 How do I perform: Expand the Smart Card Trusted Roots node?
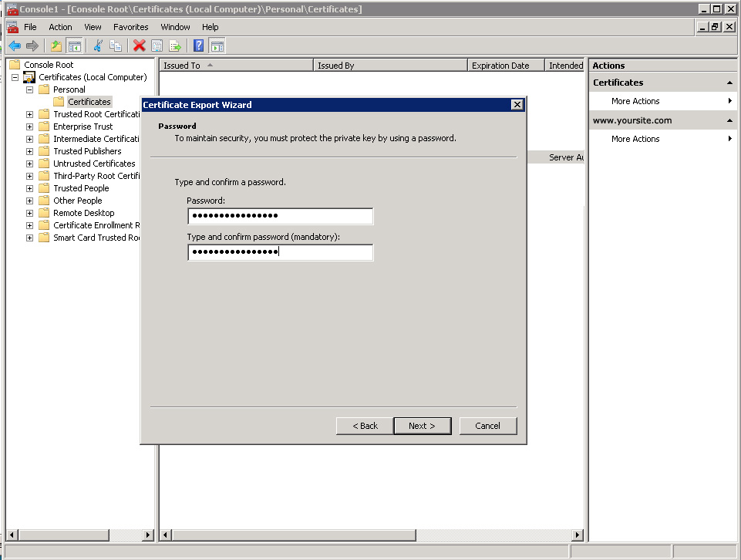click(30, 238)
